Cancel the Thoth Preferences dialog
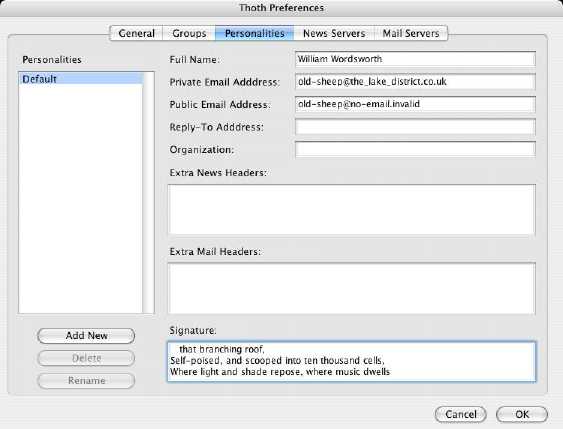 click(x=460, y=414)
